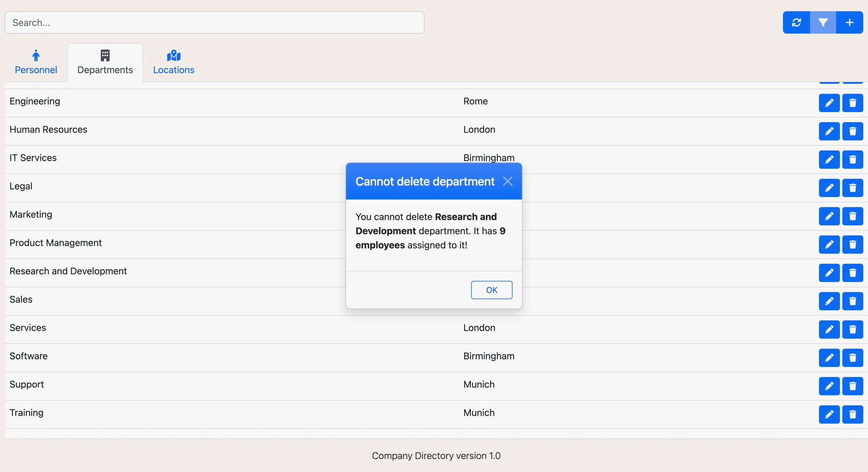
Task: Open the filter options
Action: tap(823, 22)
